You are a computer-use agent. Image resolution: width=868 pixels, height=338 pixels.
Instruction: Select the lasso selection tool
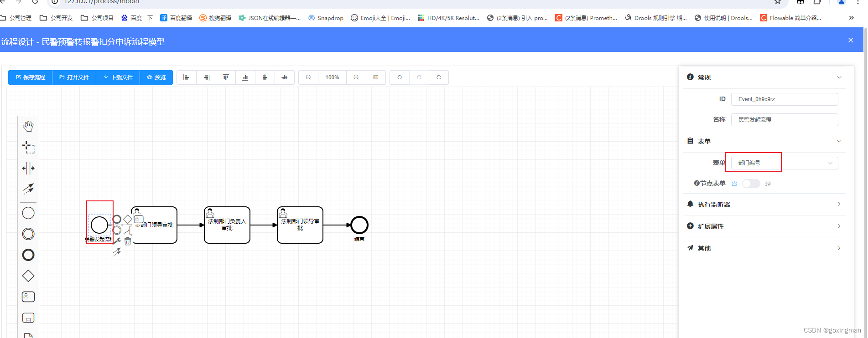28,147
